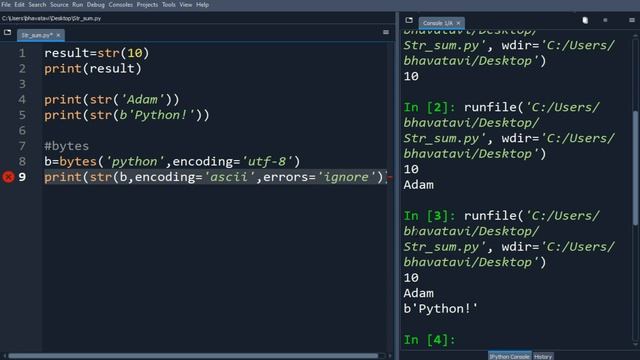Click the editor horizontal scrollbar
Image resolution: width=640 pixels, height=360 pixels.
[194, 356]
